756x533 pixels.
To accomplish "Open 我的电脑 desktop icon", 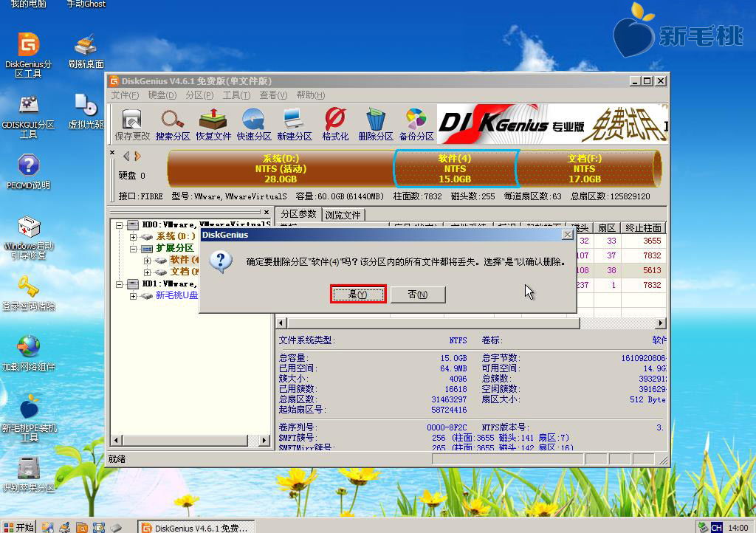I will 29,4.
